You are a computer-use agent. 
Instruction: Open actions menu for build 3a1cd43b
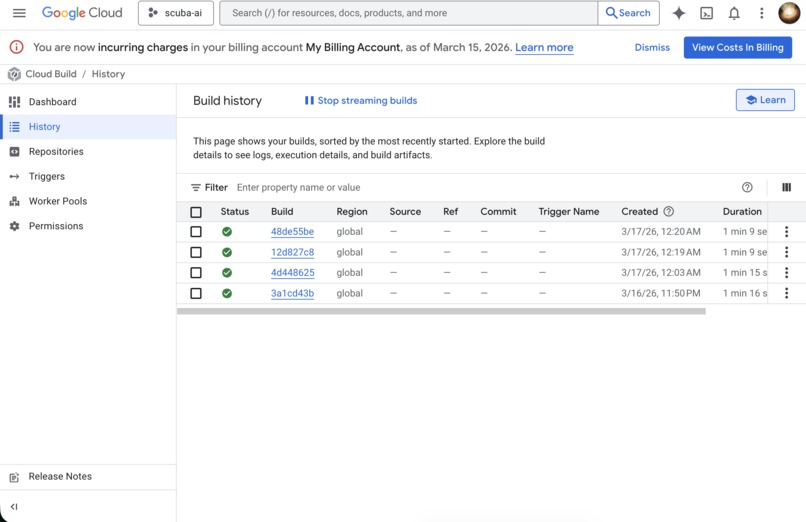click(x=786, y=293)
